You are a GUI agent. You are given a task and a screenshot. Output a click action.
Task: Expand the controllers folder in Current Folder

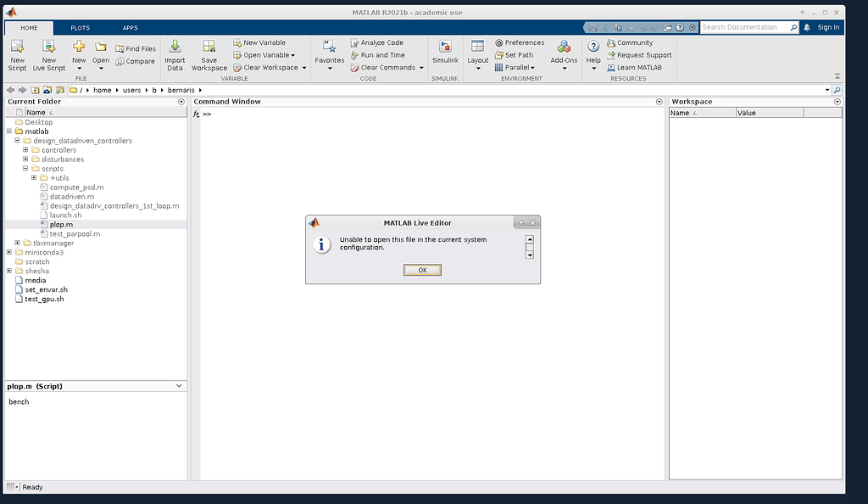(24, 149)
